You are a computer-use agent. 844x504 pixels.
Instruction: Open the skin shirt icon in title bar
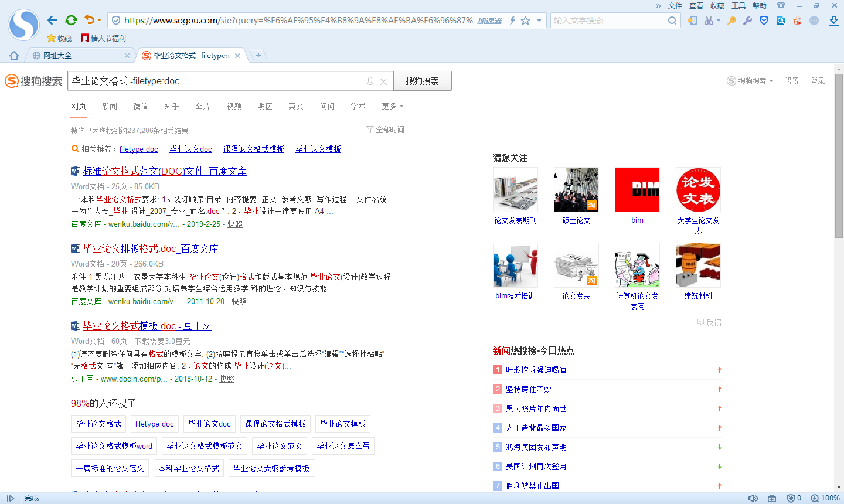[x=781, y=5]
